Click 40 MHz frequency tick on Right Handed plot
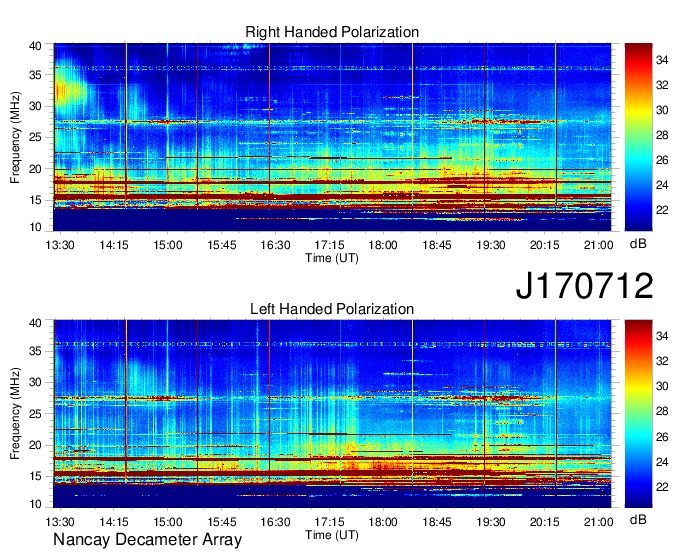680x552 pixels. pyautogui.click(x=35, y=46)
